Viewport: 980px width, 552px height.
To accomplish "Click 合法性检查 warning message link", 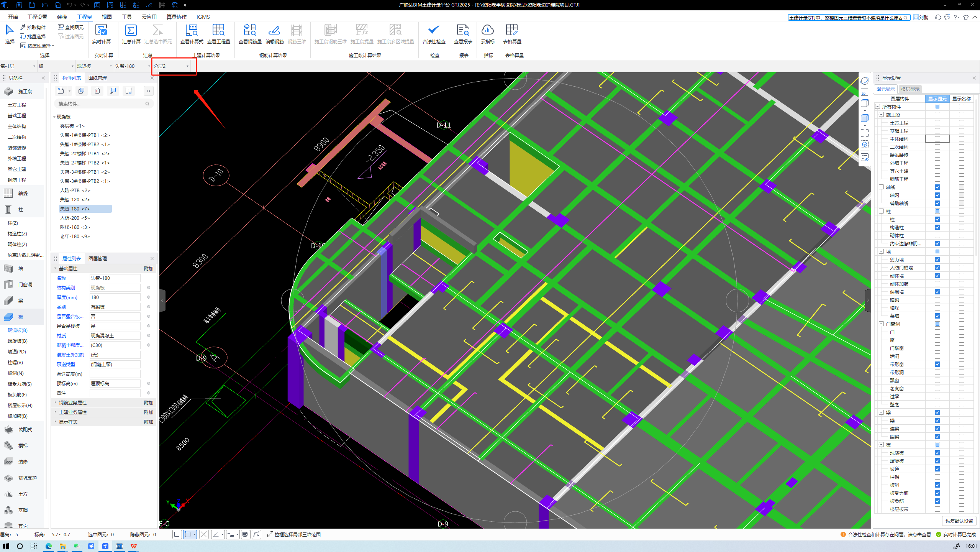I will pos(889,534).
